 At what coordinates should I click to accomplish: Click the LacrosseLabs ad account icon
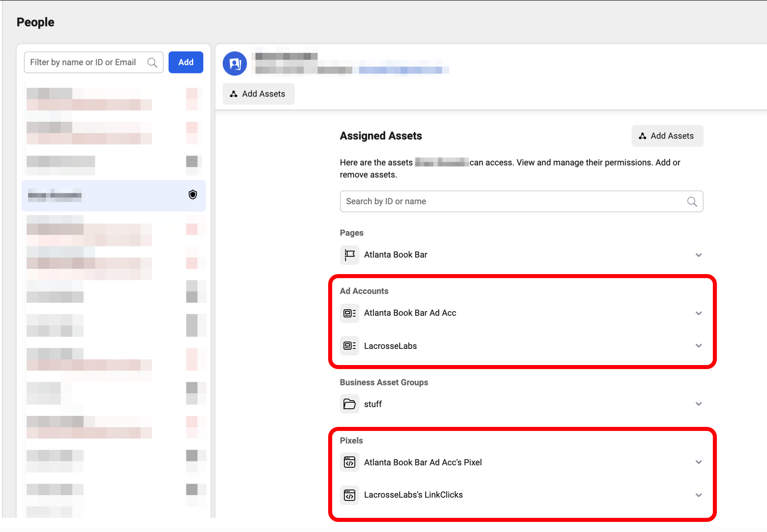pos(349,346)
